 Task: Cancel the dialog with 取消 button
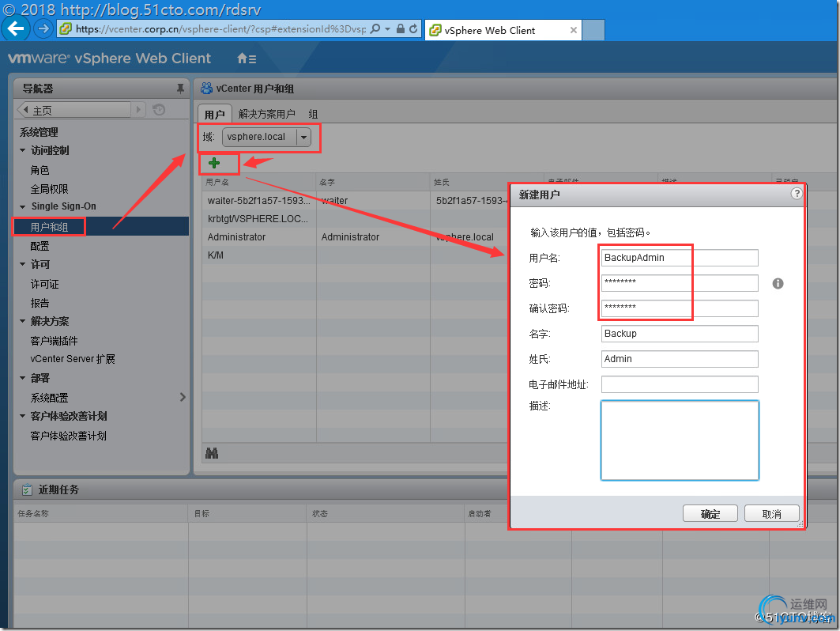coord(771,514)
